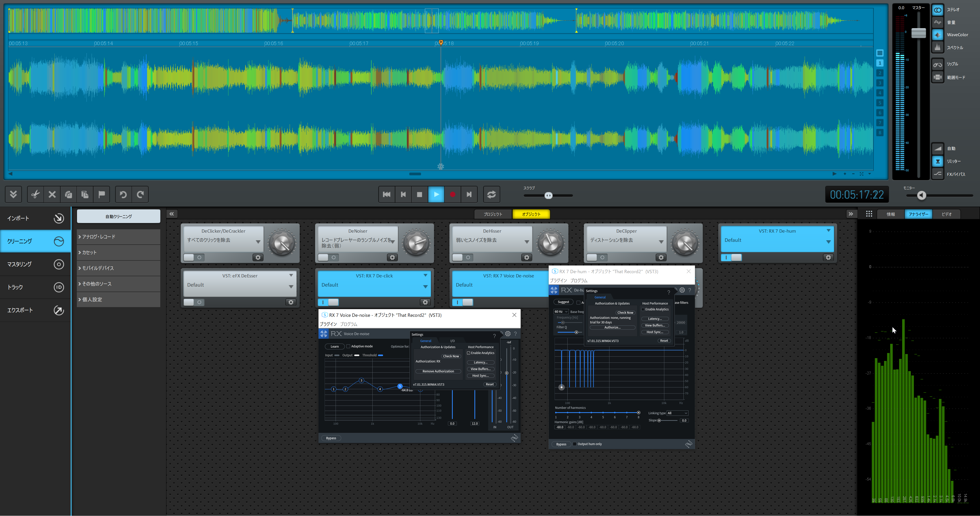This screenshot has width=980, height=516.
Task: Click the 自動クリーニング button
Action: click(x=118, y=216)
